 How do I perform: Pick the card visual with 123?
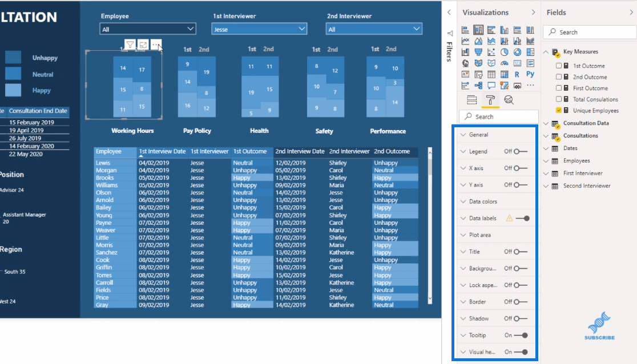[x=517, y=63]
